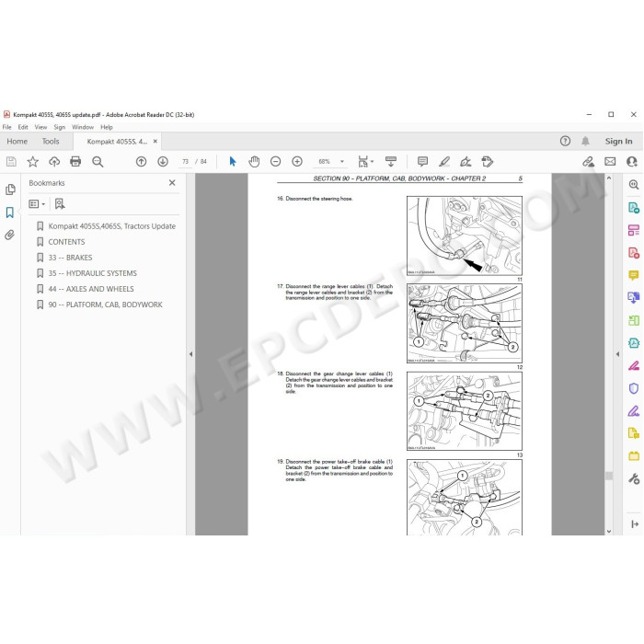Click the scroll down arrow of document

coord(609,531)
